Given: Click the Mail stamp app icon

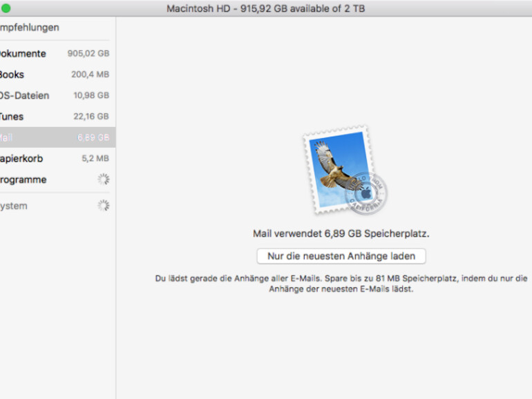Looking at the screenshot, I should pos(344,170).
